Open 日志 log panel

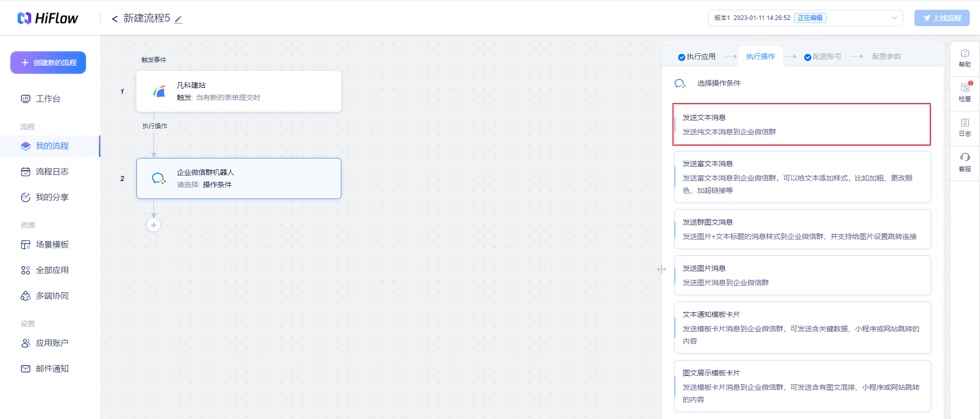(x=965, y=128)
